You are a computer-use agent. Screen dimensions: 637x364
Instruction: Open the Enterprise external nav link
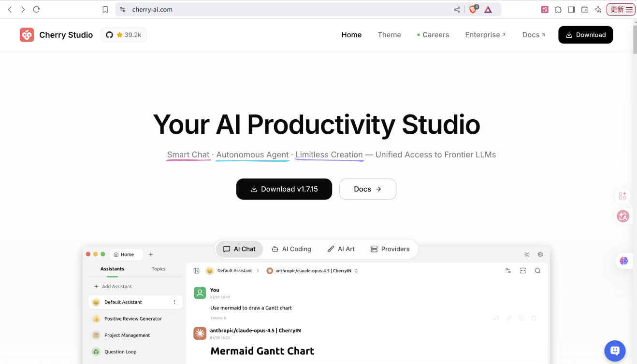tap(486, 35)
